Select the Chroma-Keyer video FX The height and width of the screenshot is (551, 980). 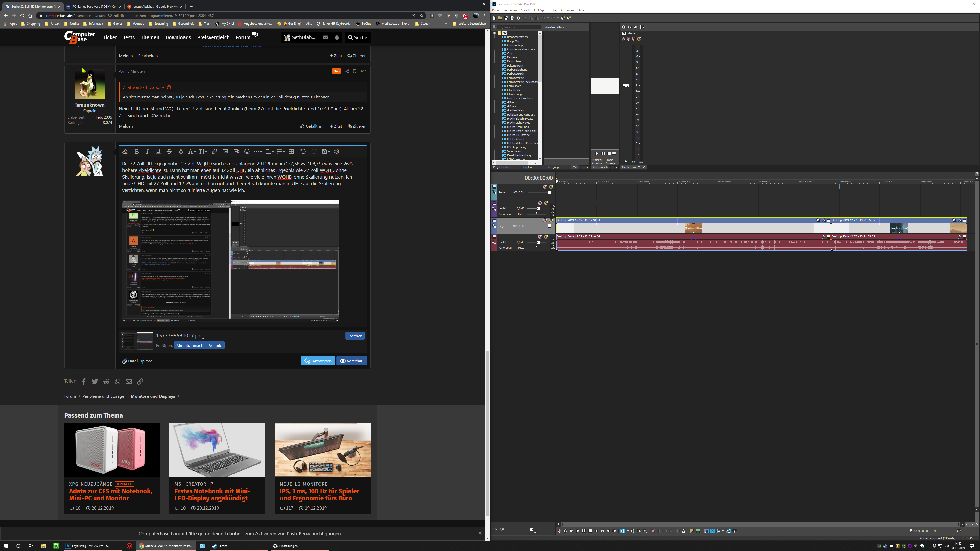pyautogui.click(x=516, y=45)
